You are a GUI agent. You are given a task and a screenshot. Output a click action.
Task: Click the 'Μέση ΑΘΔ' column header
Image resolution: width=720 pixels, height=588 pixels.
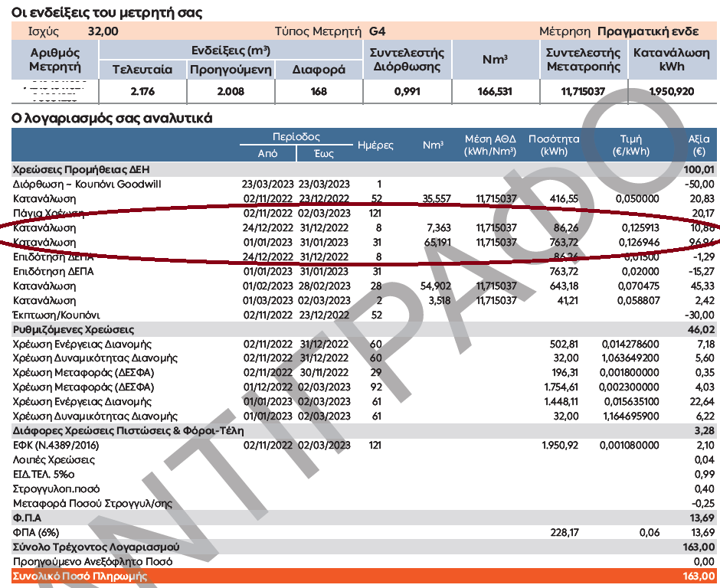[x=490, y=145]
